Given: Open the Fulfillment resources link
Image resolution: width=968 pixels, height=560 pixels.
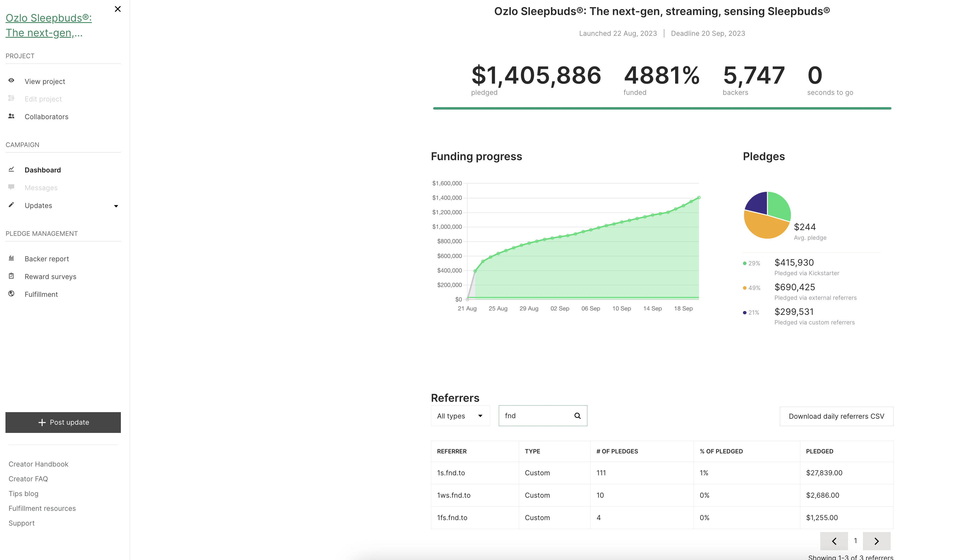Looking at the screenshot, I should [x=42, y=509].
